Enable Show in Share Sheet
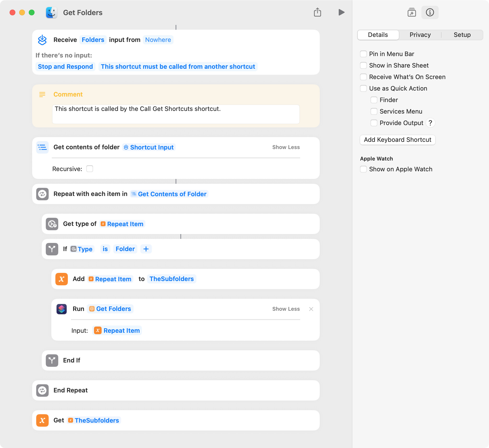Viewport: 489px width, 448px height. click(363, 65)
